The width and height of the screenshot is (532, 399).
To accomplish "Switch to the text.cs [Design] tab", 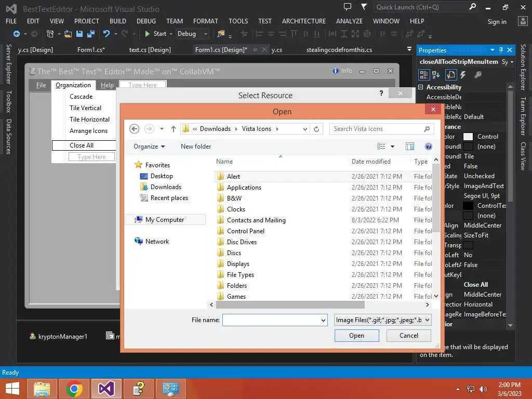I will pyautogui.click(x=150, y=49).
